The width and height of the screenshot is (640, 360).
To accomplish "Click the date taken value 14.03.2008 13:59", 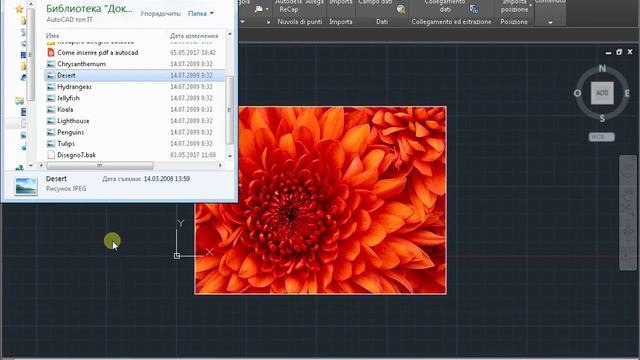I will point(167,179).
